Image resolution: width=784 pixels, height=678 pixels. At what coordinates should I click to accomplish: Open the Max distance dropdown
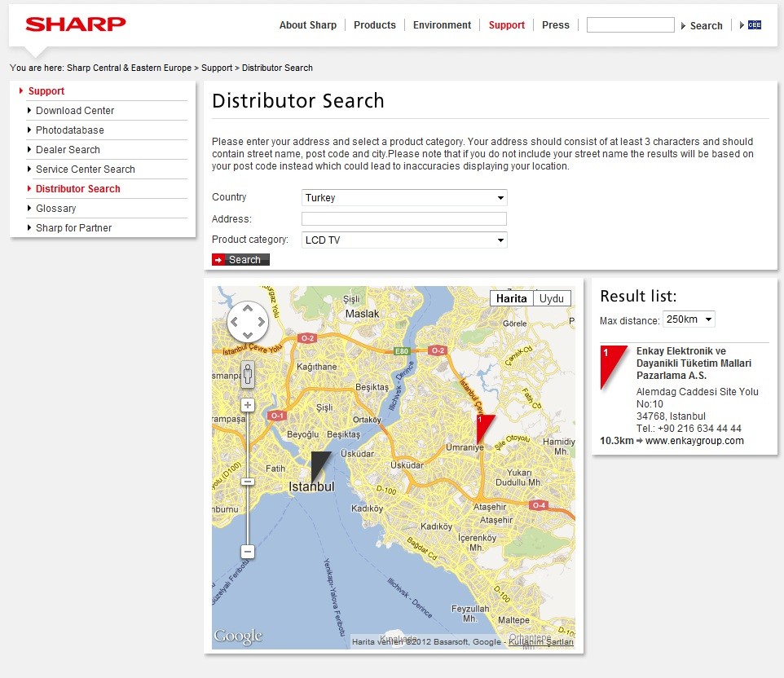pos(689,319)
